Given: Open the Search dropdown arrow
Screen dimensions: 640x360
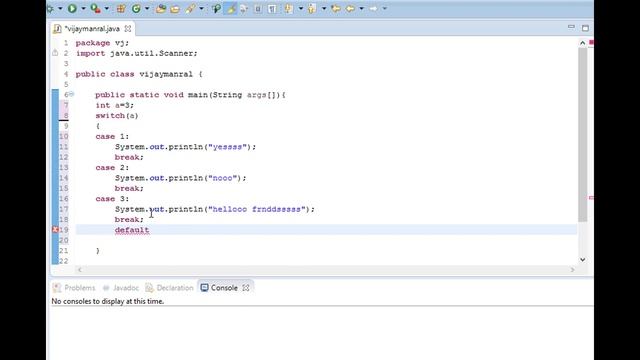Looking at the screenshot, I should click(x=201, y=9).
